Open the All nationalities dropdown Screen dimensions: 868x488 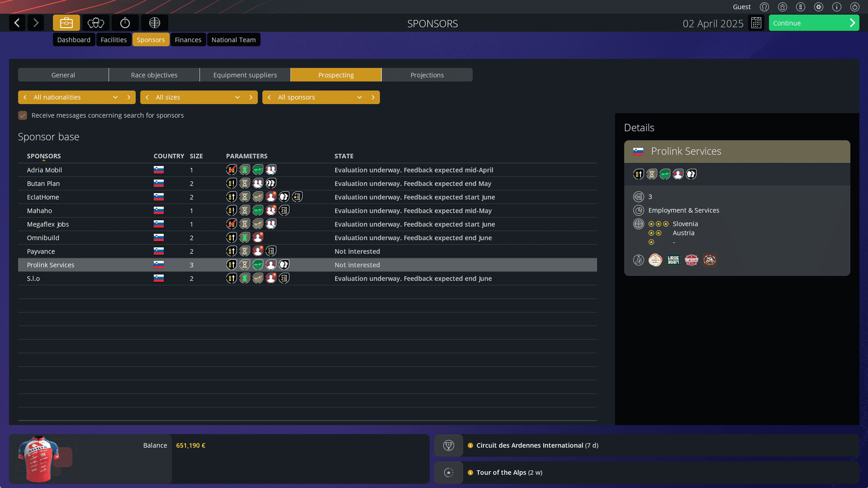76,98
